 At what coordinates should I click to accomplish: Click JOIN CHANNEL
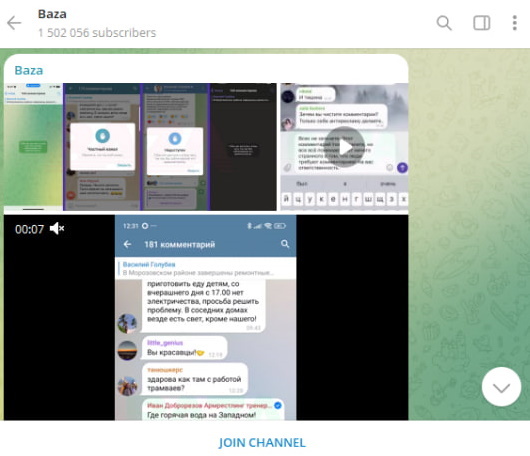pos(262,442)
